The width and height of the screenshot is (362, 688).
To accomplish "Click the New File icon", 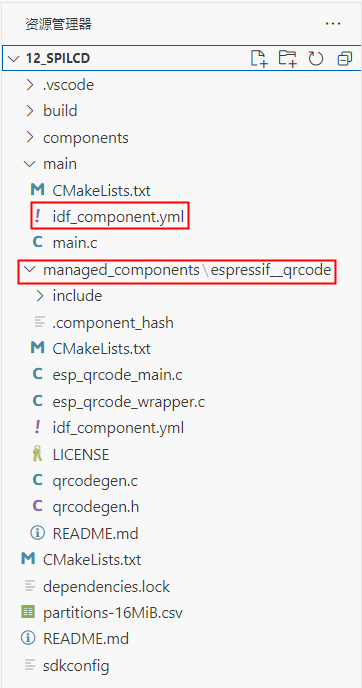I will (x=259, y=58).
